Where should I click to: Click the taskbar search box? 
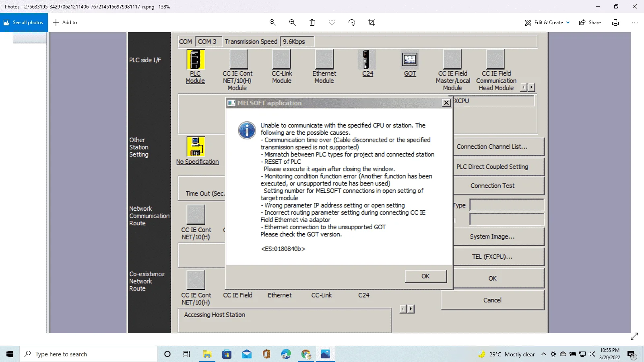(x=89, y=354)
